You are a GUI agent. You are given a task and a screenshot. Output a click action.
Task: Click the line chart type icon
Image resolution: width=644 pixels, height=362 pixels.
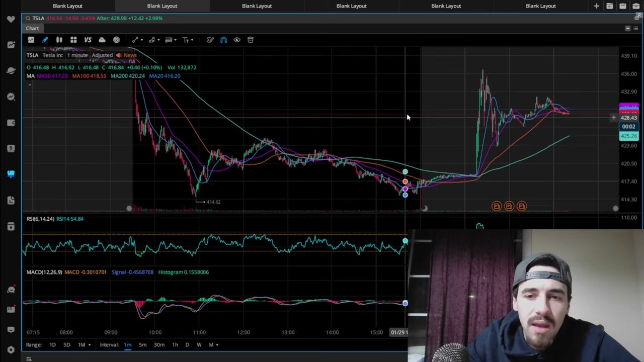(x=31, y=40)
